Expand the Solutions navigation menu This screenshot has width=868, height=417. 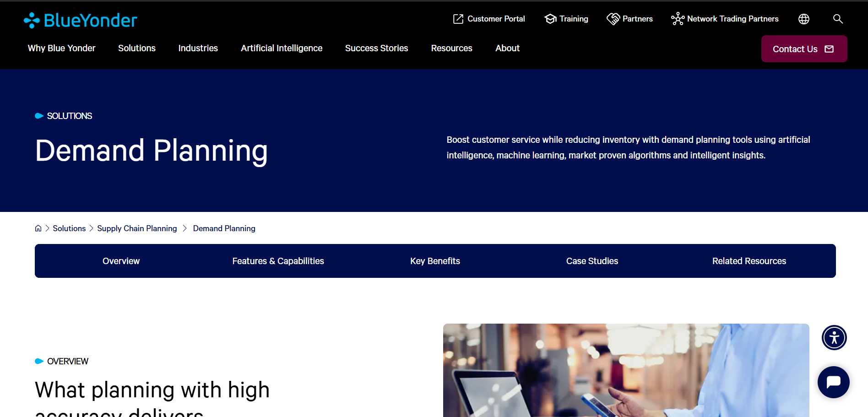pyautogui.click(x=137, y=48)
